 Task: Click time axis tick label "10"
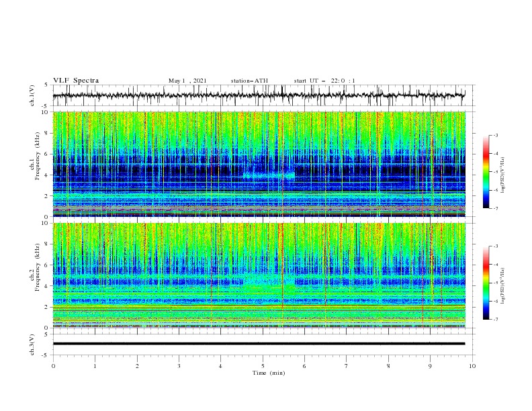click(472, 366)
